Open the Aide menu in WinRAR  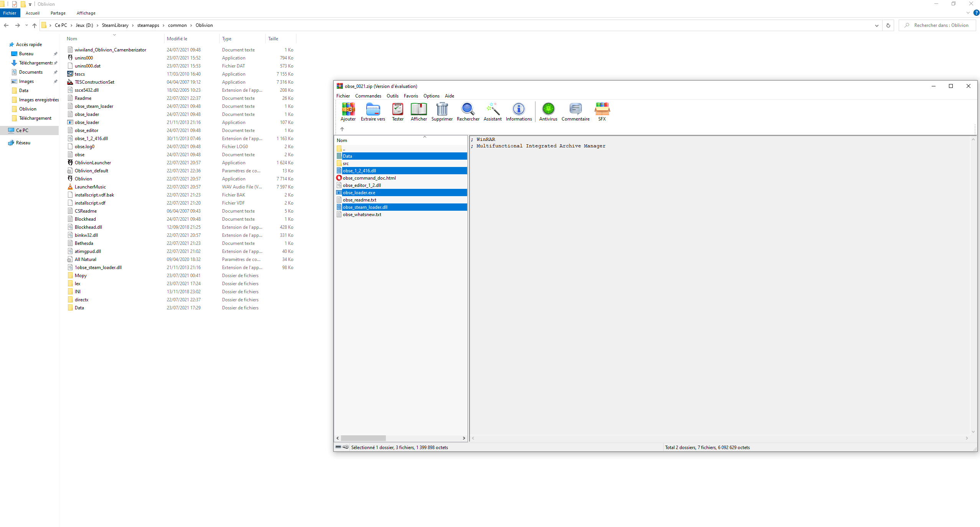[450, 96]
